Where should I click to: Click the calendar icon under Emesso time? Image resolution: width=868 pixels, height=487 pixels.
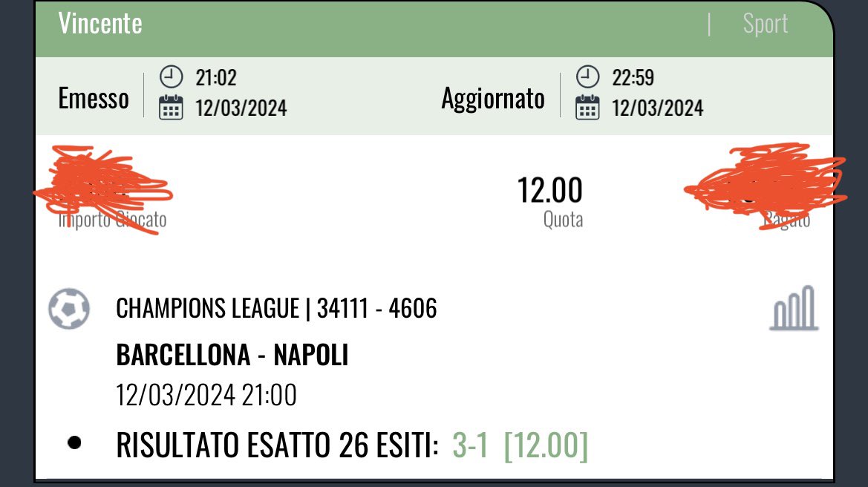[x=171, y=108]
